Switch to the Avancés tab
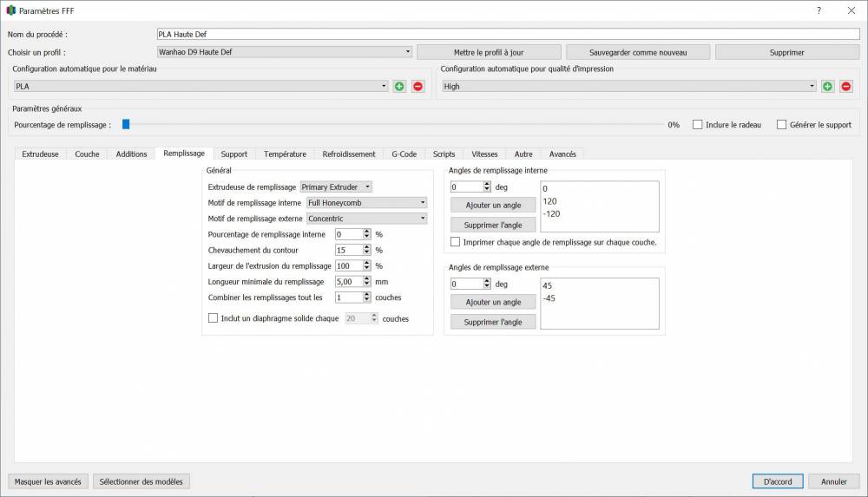 [x=562, y=154]
